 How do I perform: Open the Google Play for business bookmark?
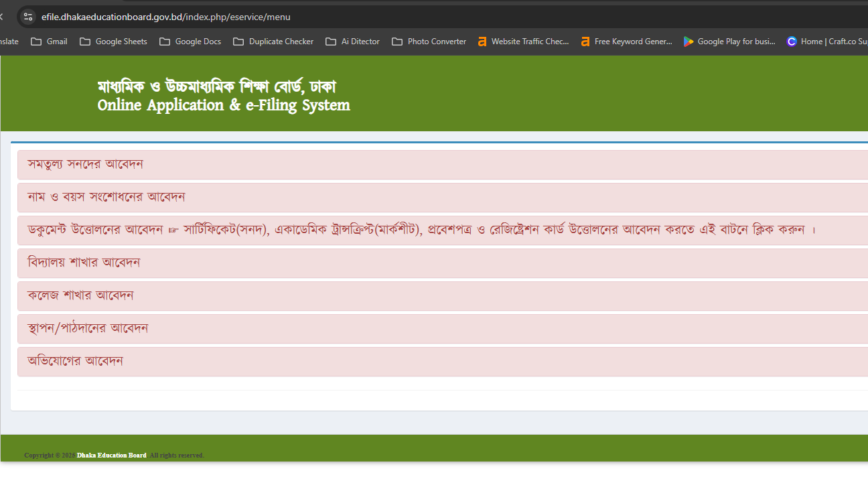coord(729,42)
